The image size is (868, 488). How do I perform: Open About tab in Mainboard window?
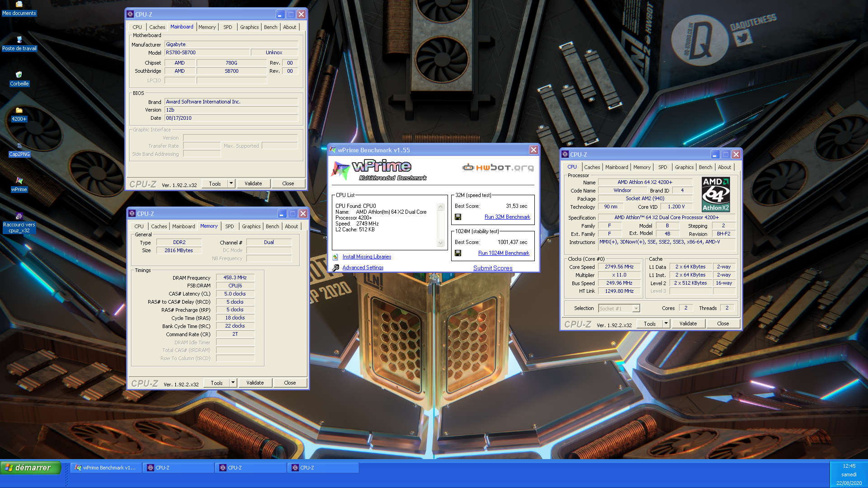pos(290,27)
